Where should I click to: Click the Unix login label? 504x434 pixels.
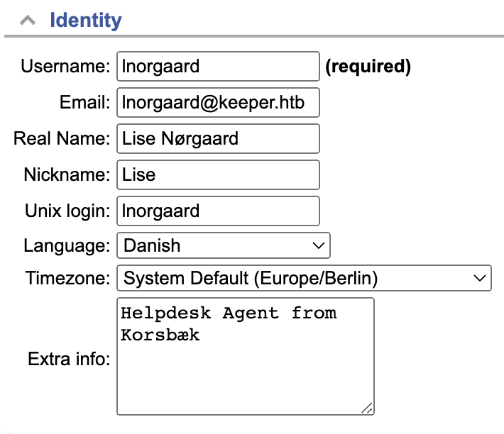(x=67, y=211)
